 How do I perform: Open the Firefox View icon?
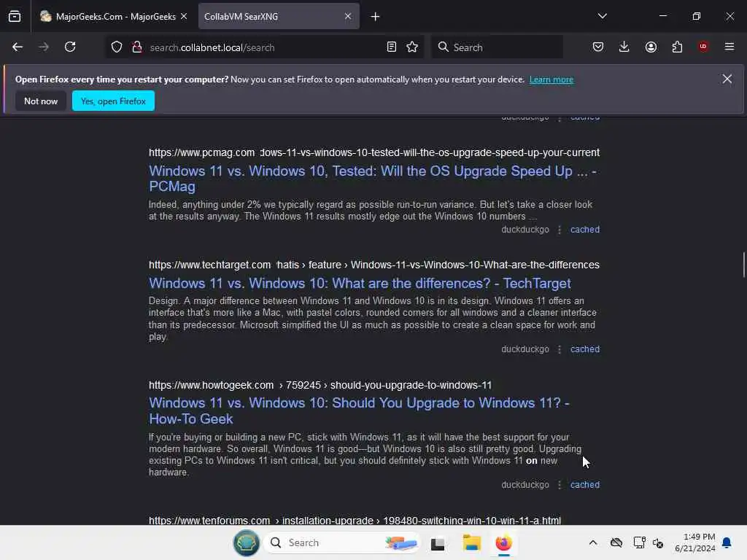coord(15,17)
